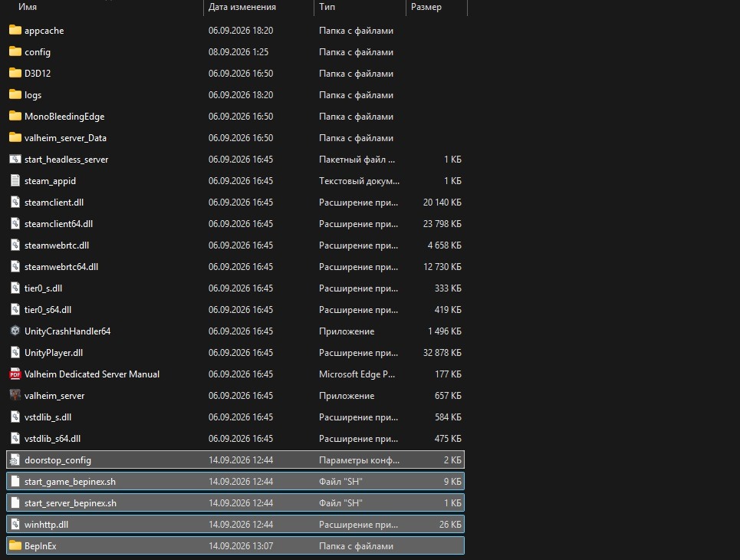
Task: Click the logs folder icon
Action: coord(15,94)
